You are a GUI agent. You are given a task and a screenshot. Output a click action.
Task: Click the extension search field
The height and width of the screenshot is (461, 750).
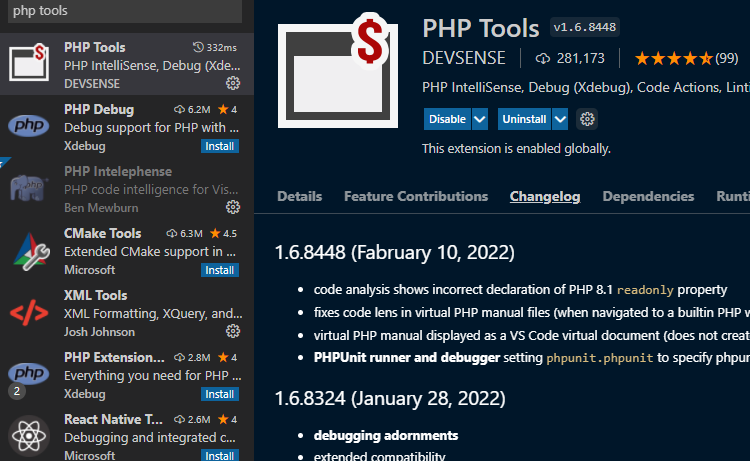click(120, 11)
